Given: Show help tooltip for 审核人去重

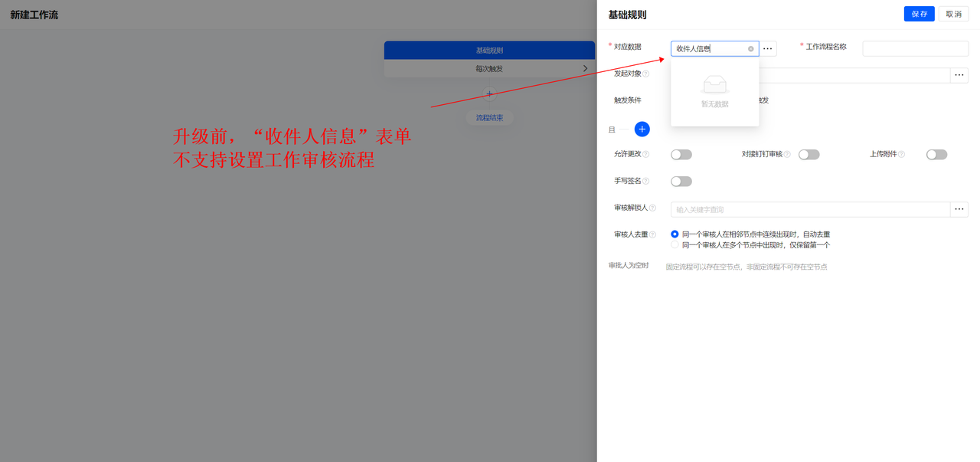Looking at the screenshot, I should coord(653,235).
